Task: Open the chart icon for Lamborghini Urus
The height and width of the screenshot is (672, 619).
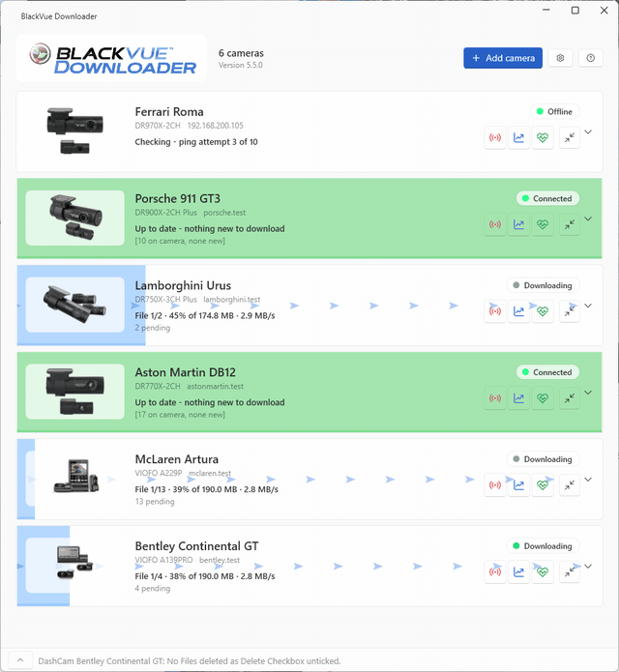Action: click(x=518, y=311)
